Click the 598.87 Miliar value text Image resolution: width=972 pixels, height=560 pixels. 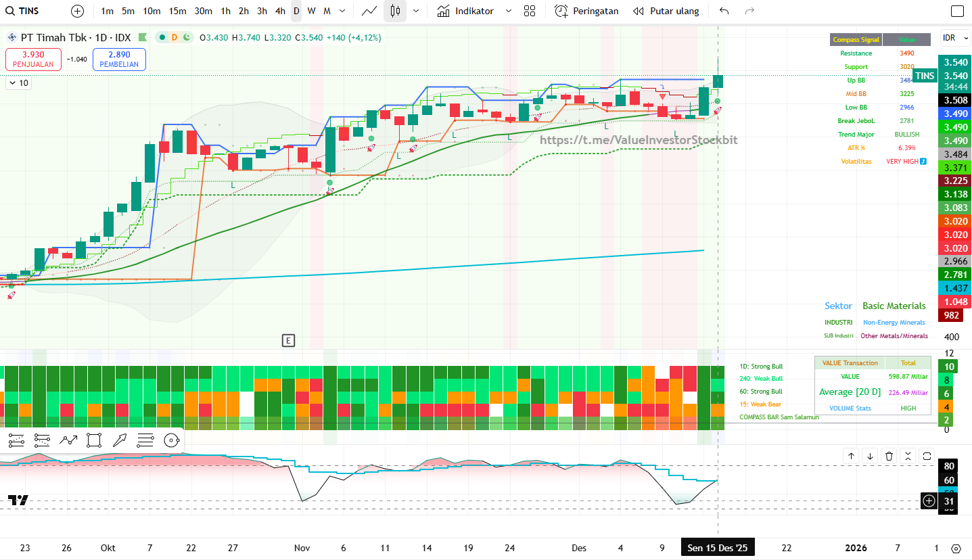tap(908, 377)
